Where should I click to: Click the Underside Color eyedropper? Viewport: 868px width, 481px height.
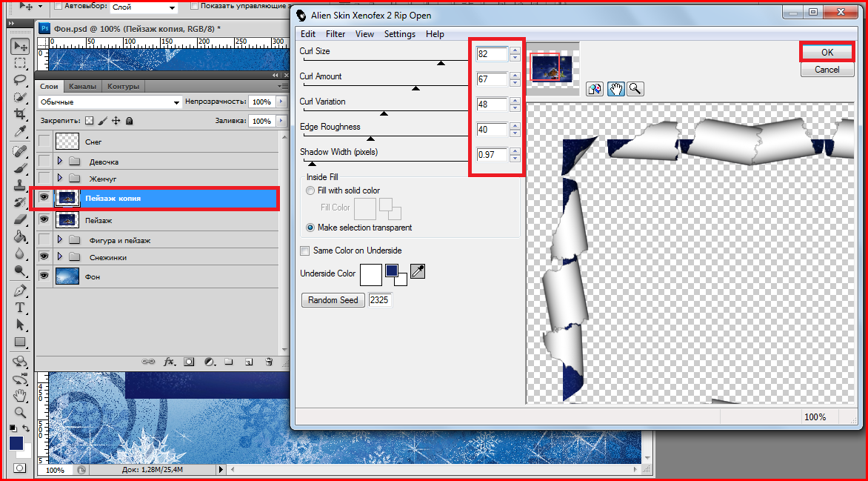(418, 271)
